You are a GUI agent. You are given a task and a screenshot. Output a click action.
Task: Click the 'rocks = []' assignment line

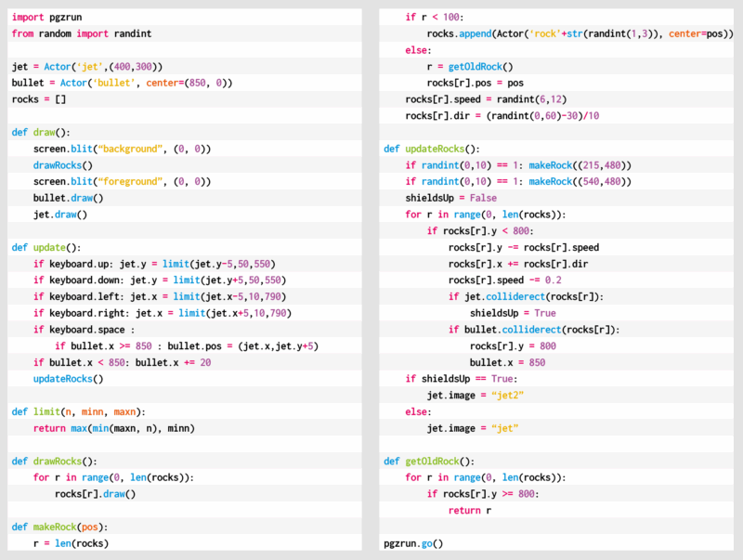tap(39, 99)
